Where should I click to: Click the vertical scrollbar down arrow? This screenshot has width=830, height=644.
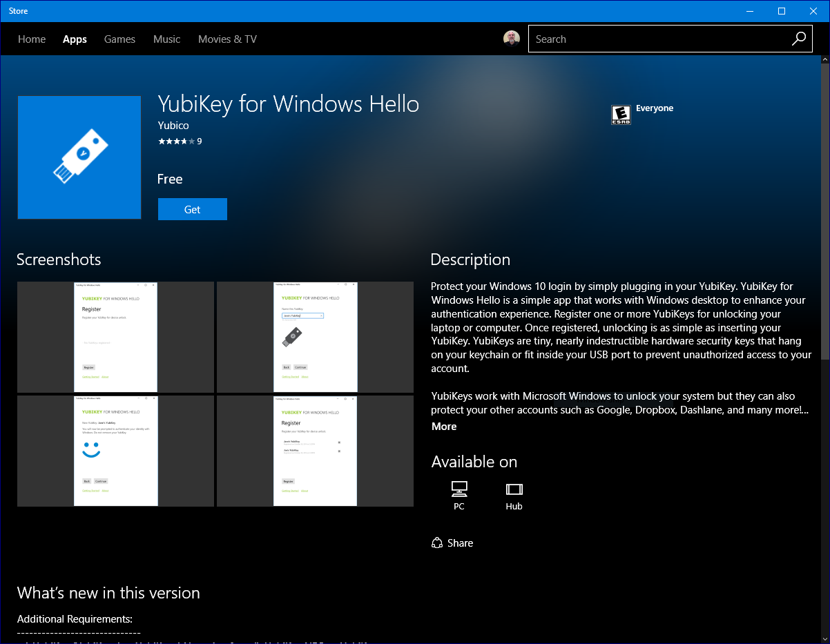(x=824, y=638)
